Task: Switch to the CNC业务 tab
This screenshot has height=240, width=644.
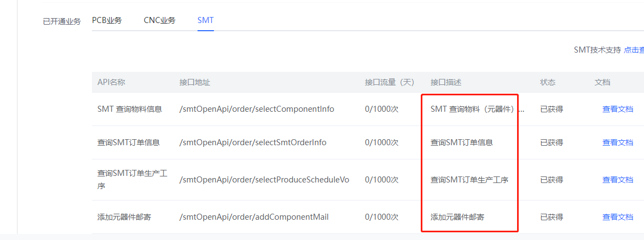Action: [159, 20]
